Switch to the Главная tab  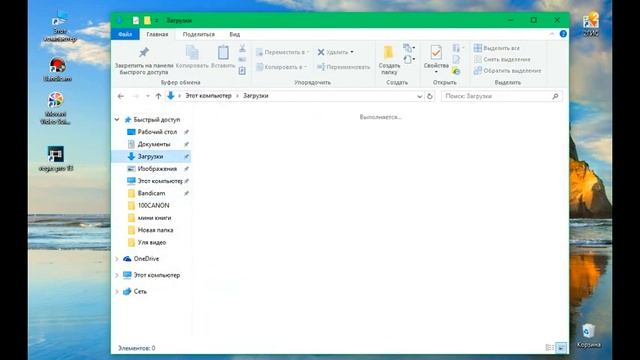click(x=157, y=34)
